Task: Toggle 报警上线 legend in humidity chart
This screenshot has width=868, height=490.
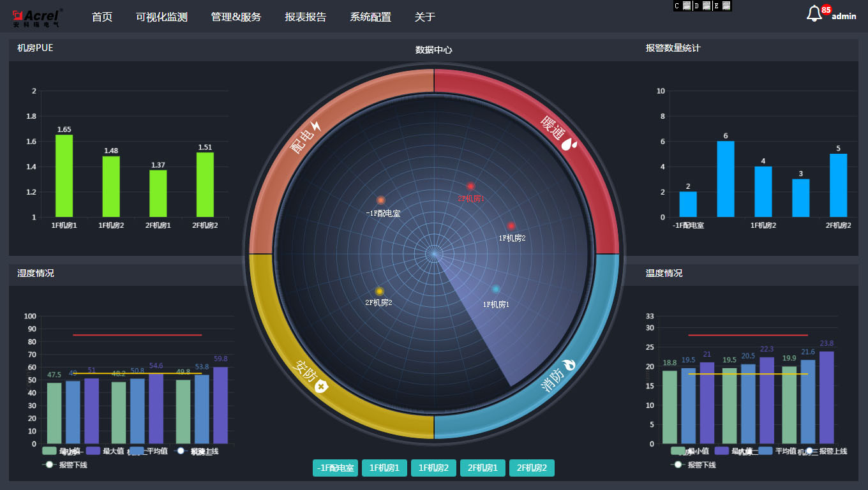Action: tap(195, 451)
